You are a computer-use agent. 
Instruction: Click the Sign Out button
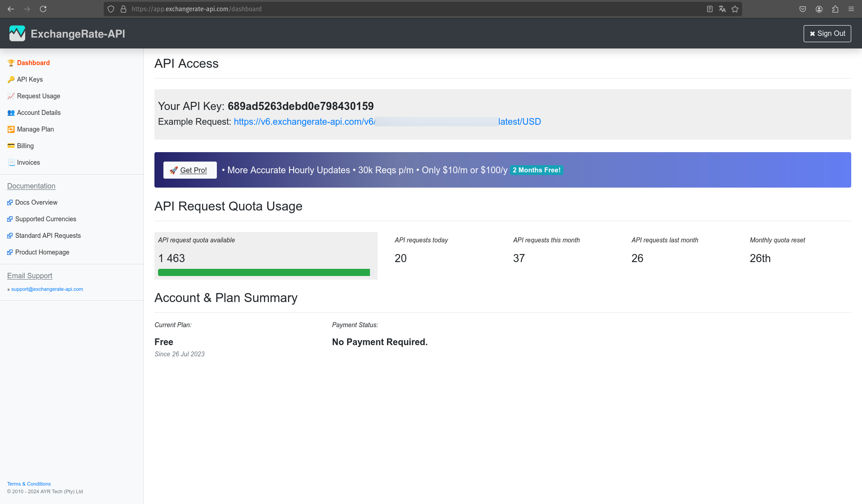click(x=827, y=34)
